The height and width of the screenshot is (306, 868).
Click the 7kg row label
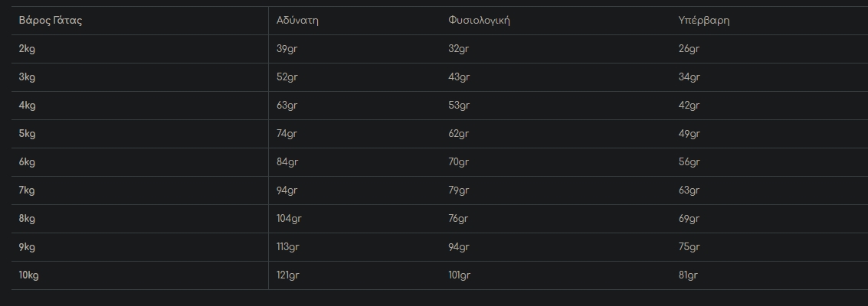[28, 190]
